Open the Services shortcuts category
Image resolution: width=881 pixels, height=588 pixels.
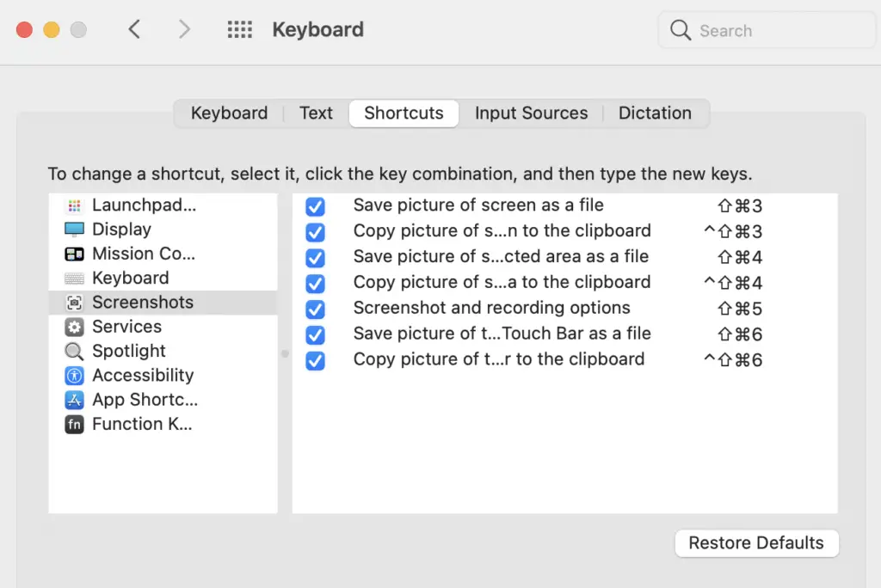[127, 327]
